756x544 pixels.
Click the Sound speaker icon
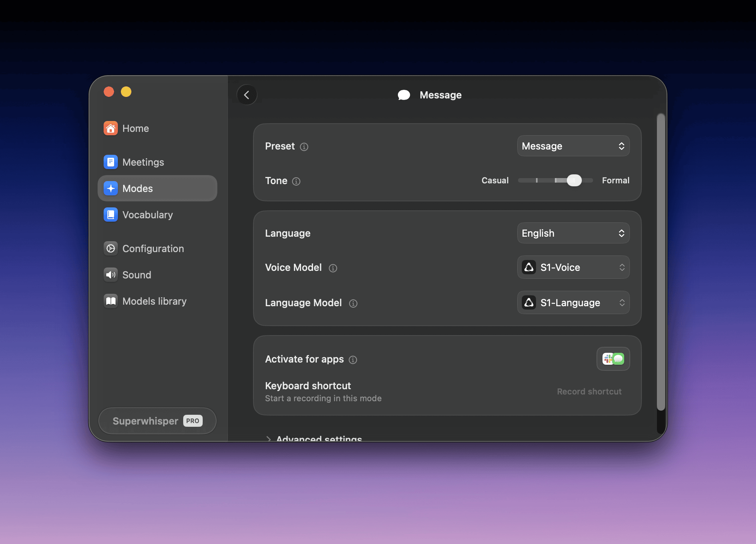(111, 275)
